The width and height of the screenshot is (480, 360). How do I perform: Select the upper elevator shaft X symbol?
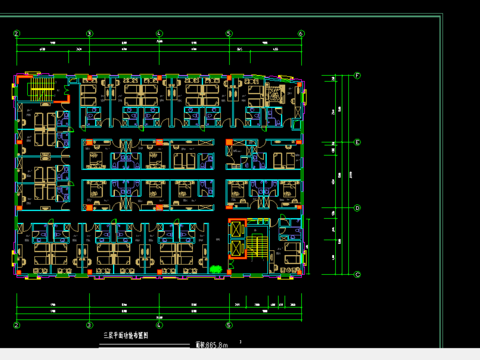pyautogui.click(x=237, y=230)
